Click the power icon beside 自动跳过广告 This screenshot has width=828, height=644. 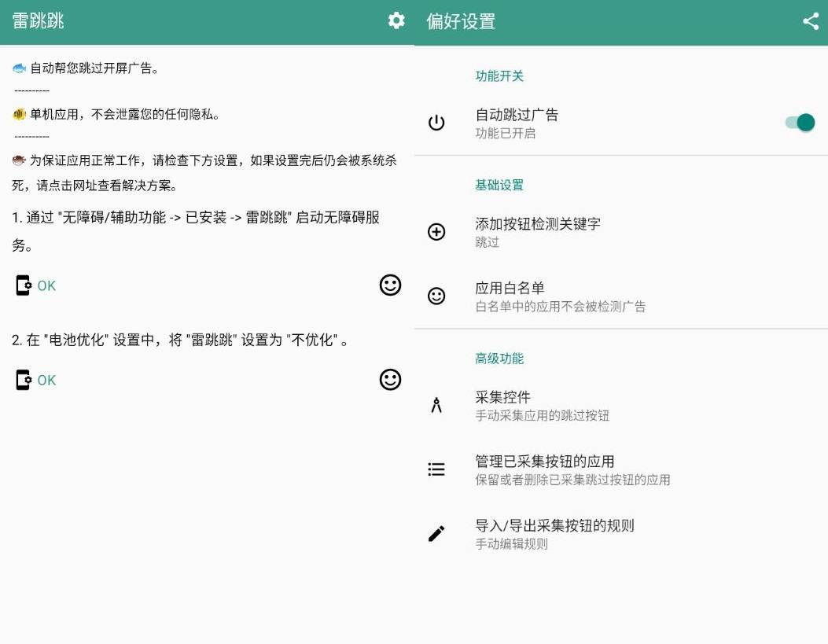[x=436, y=122]
